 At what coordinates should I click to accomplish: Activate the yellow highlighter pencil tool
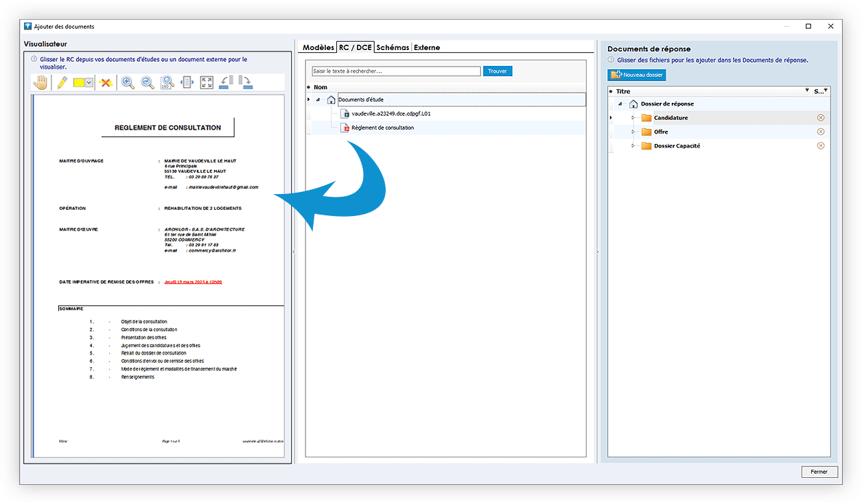pos(62,82)
